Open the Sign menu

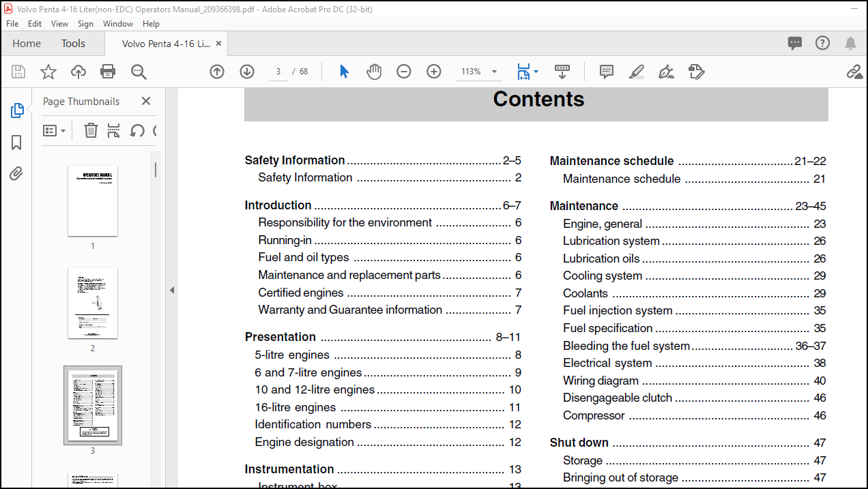pos(86,23)
